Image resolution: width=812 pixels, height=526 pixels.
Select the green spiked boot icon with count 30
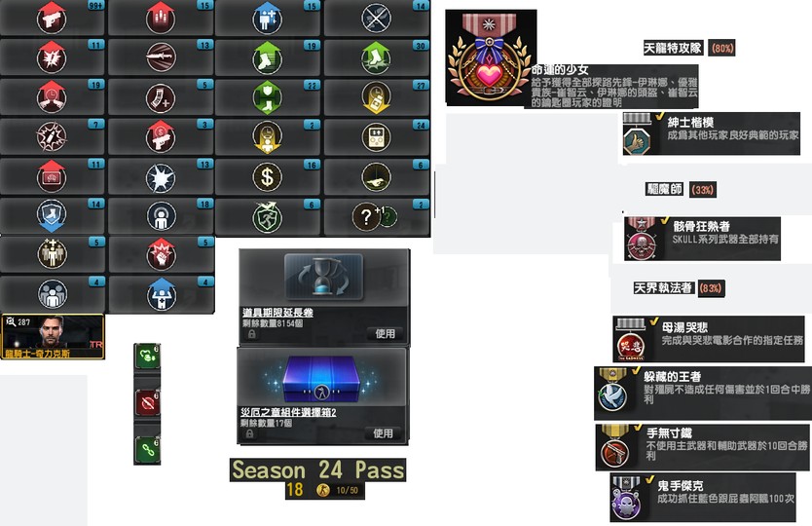tap(376, 57)
